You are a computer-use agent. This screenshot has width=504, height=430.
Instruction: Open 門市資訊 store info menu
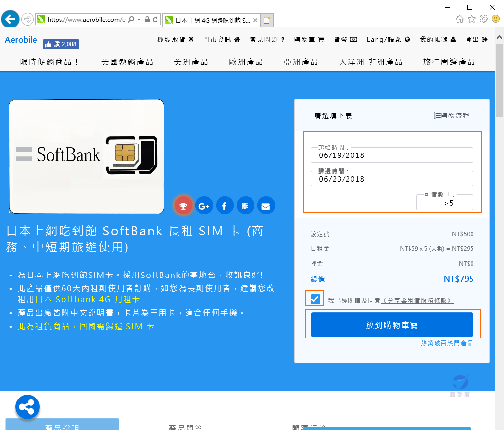pyautogui.click(x=221, y=39)
